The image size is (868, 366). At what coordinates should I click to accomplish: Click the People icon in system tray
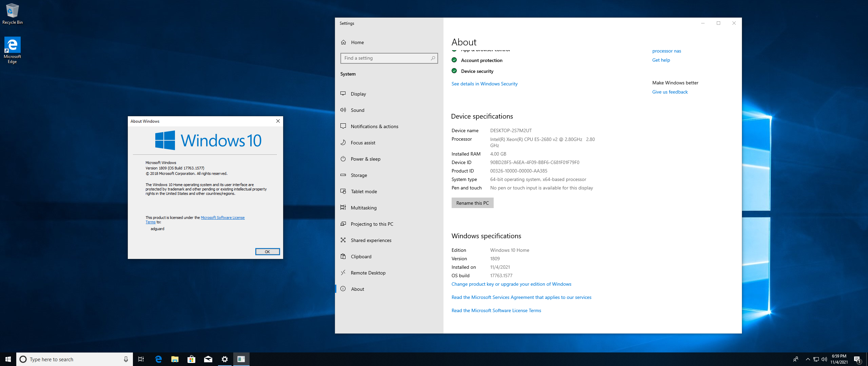tap(796, 359)
